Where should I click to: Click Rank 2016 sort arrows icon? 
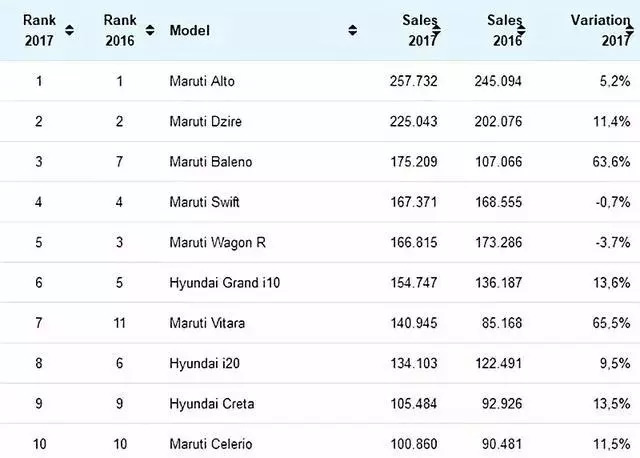click(149, 30)
